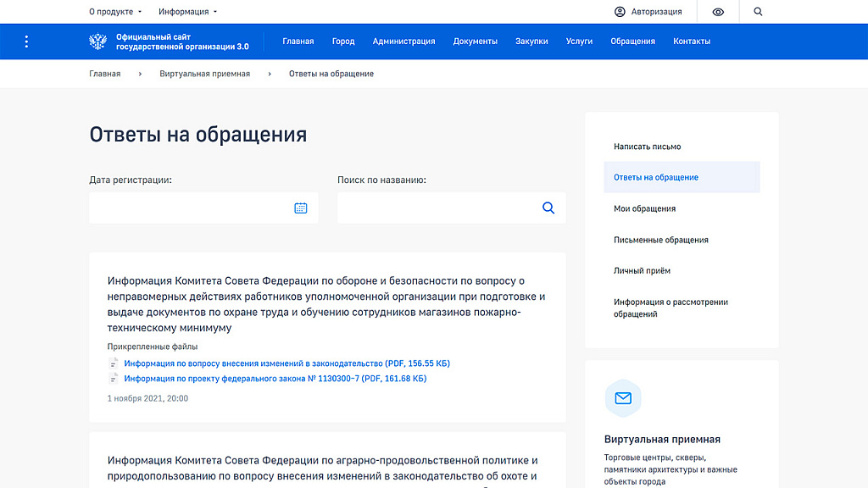Image resolution: width=868 pixels, height=488 pixels.
Task: Focus the Дата регистрации input field
Action: click(191, 208)
